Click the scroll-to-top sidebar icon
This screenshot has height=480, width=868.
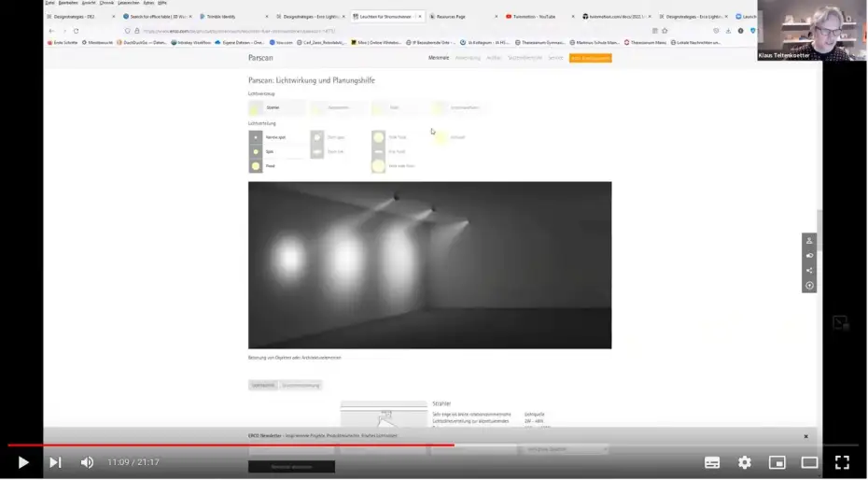point(809,286)
